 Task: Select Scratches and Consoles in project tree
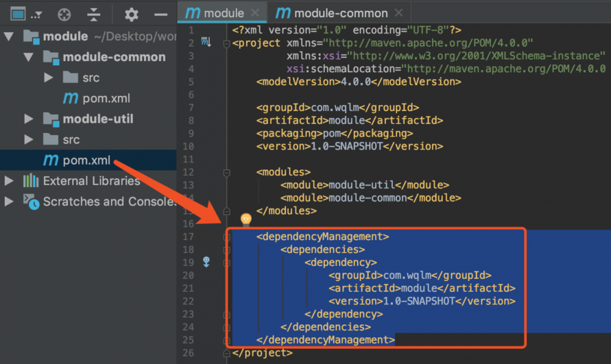coord(109,202)
